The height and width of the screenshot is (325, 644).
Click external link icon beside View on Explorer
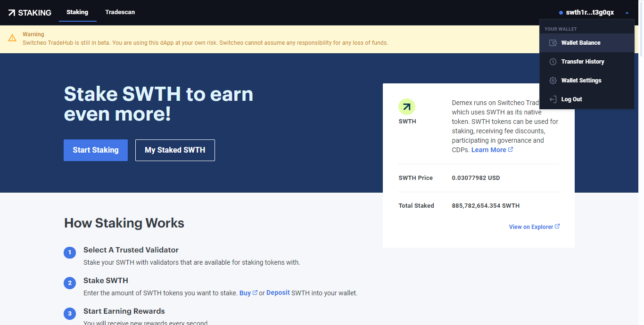(x=557, y=226)
